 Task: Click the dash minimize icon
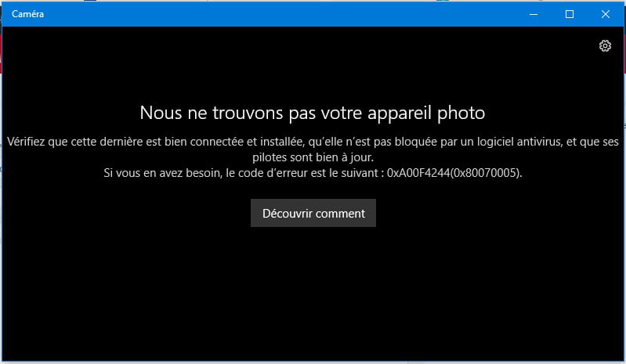pos(534,14)
